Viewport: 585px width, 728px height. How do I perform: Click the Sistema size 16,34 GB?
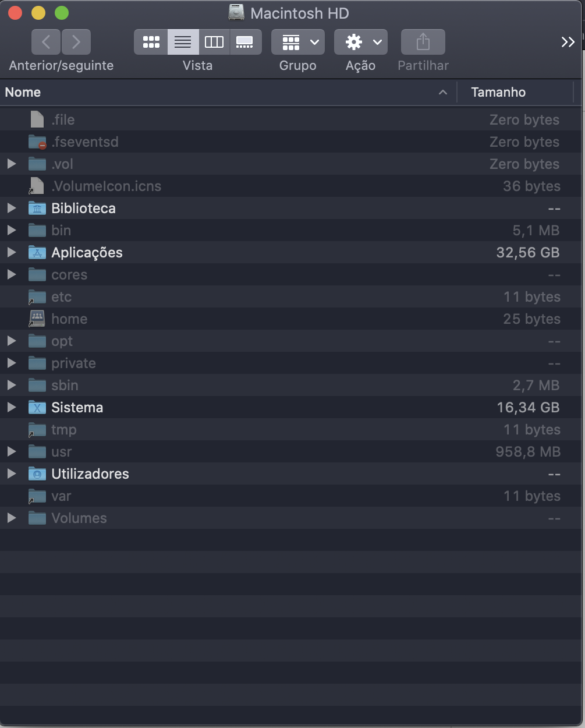point(529,407)
